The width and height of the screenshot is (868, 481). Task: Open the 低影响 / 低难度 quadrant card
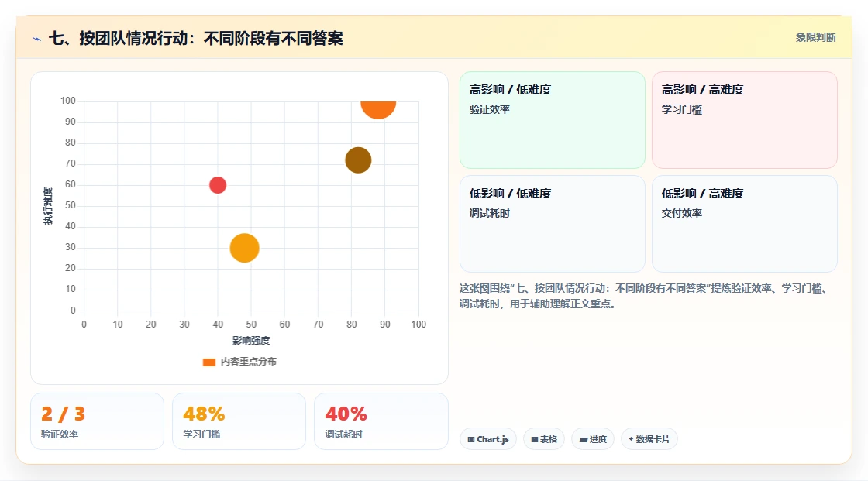(x=553, y=224)
